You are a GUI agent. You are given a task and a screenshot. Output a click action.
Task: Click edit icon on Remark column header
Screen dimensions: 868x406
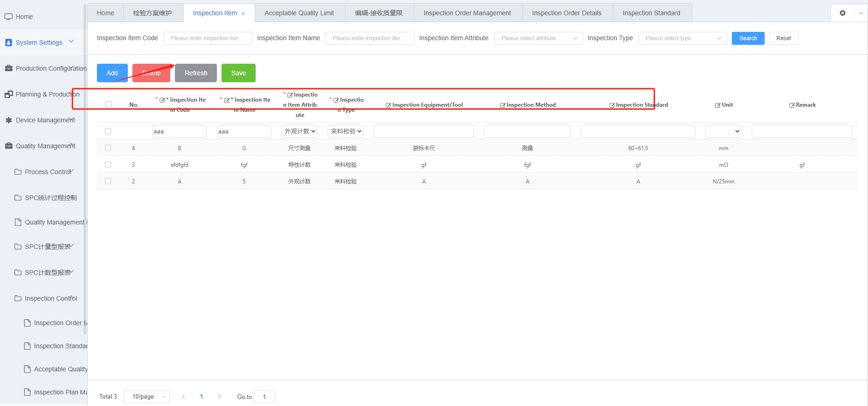[x=792, y=105]
